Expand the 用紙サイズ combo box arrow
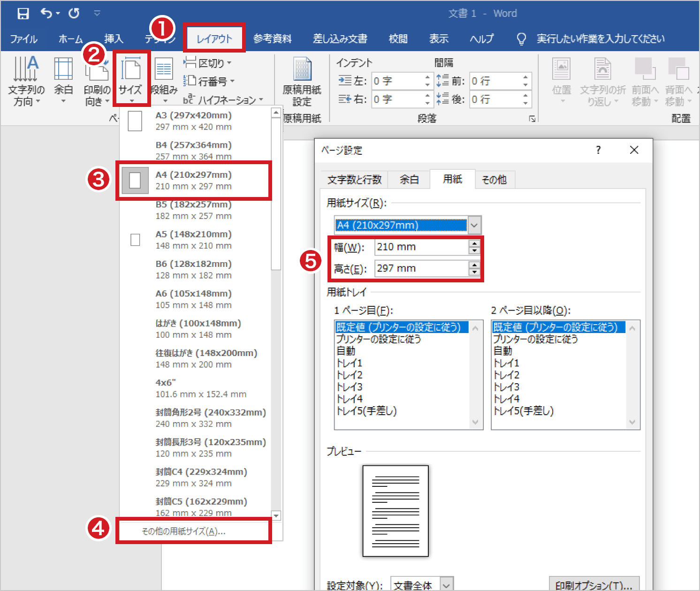700x591 pixels. 474,225
